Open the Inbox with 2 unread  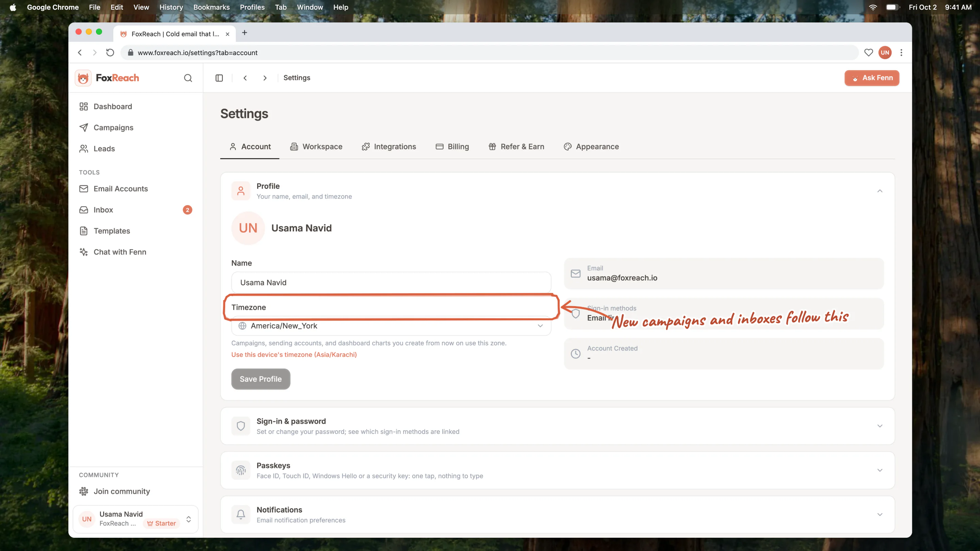[x=135, y=210]
